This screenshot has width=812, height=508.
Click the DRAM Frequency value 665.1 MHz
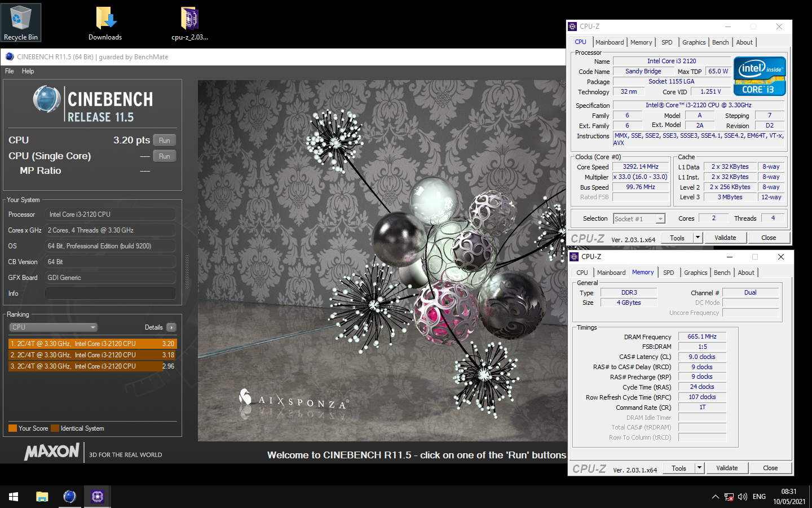click(x=702, y=336)
